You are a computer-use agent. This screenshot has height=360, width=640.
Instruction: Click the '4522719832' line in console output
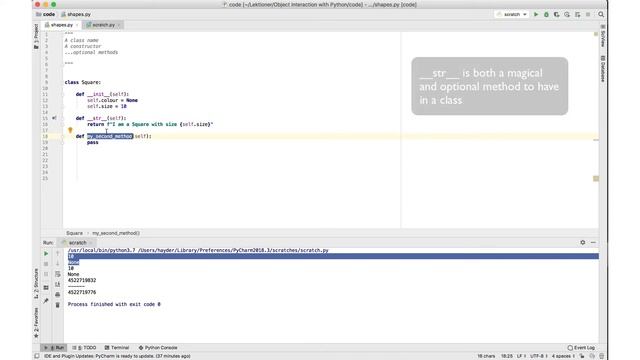(82, 280)
